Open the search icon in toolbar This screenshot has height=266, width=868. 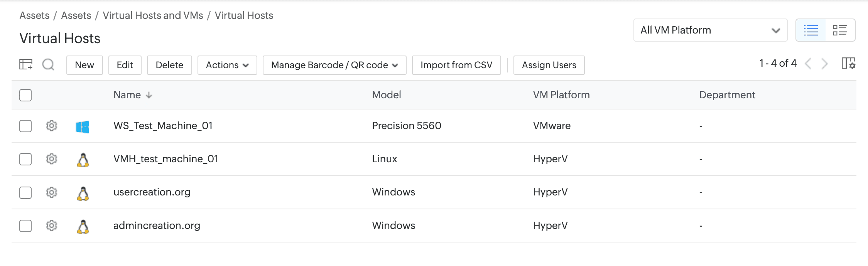(x=48, y=64)
